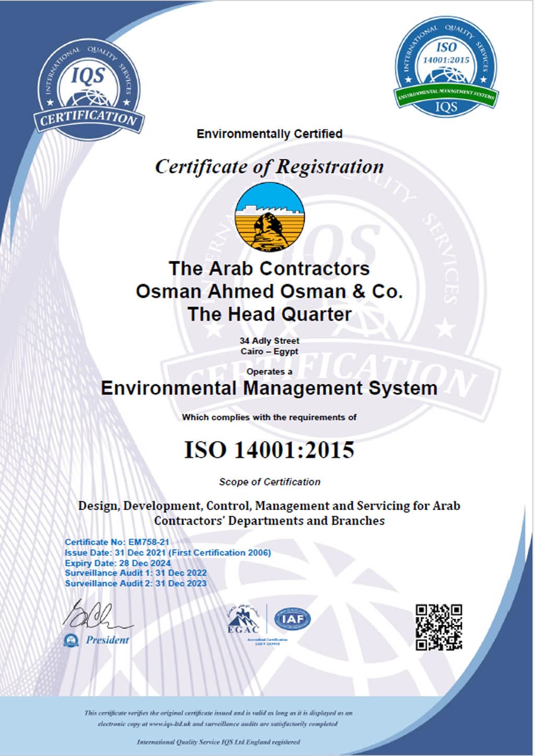This screenshot has height=756, width=535.
Task: Click the EGAC mountain logo
Action: [243, 618]
